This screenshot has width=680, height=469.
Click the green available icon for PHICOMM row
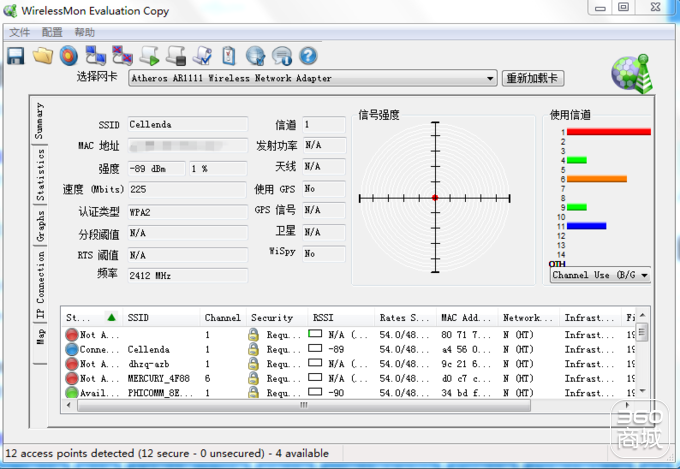(x=72, y=393)
